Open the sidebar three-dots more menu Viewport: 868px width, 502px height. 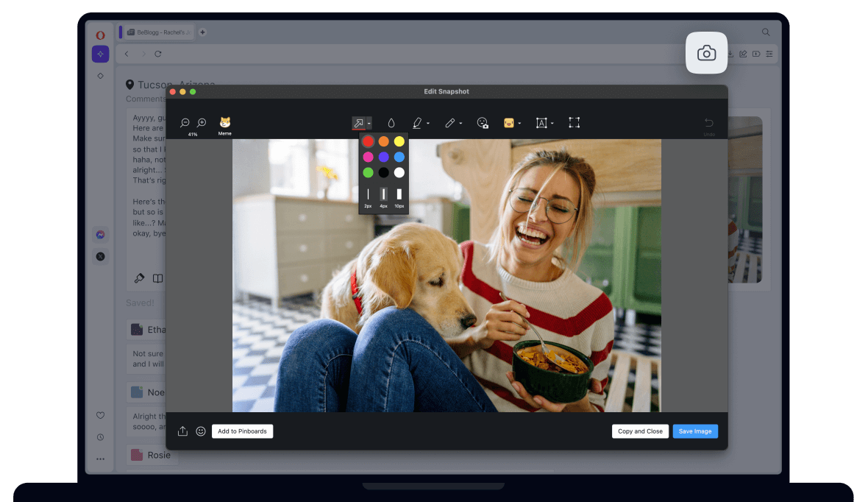coord(100,459)
